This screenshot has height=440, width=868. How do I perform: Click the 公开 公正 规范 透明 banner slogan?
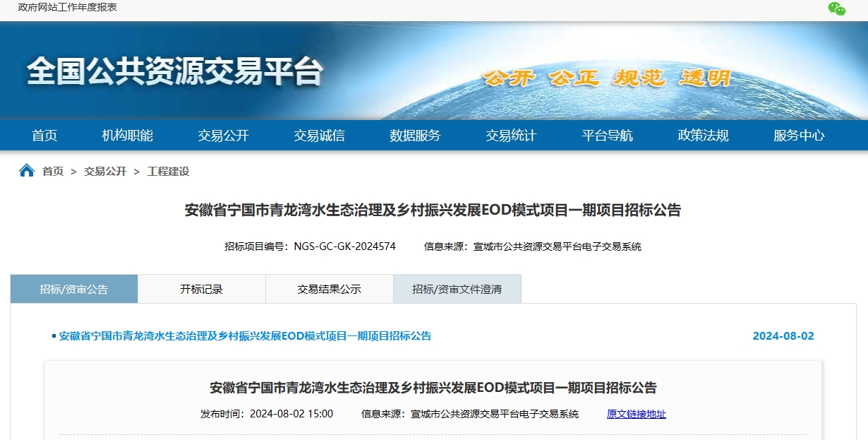click(607, 78)
